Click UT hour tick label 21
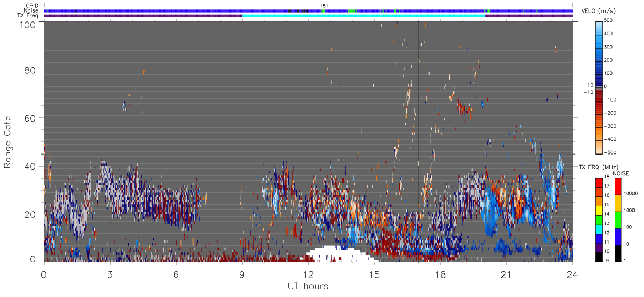Screen dimensions: 644x297 click(x=507, y=274)
